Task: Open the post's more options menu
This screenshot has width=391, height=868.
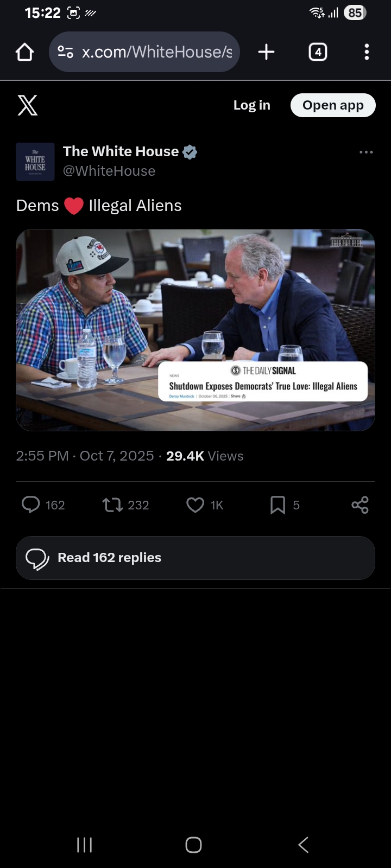Action: [x=366, y=152]
